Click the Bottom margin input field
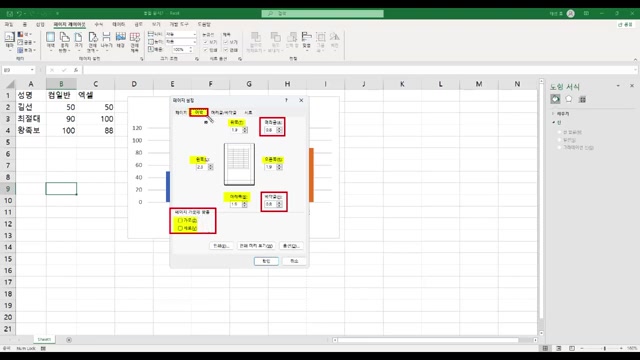This screenshot has height=360, width=640. pyautogui.click(x=236, y=204)
